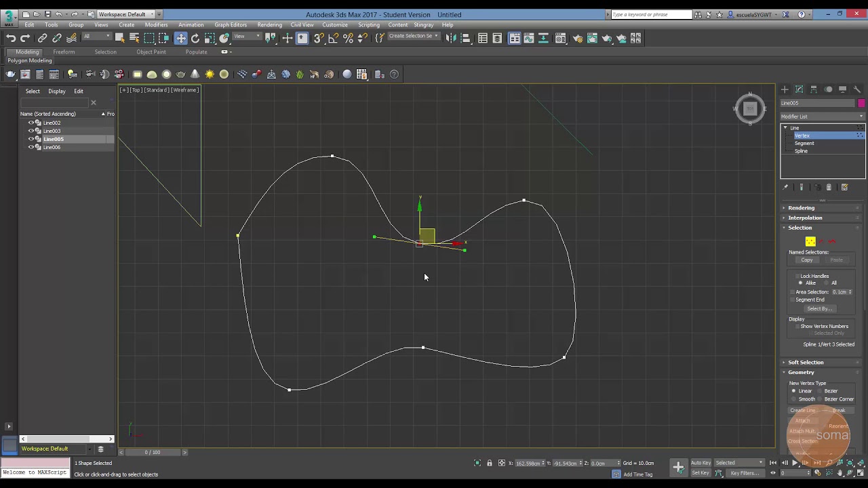
Task: Expand the Rendering rollout
Action: (x=821, y=208)
